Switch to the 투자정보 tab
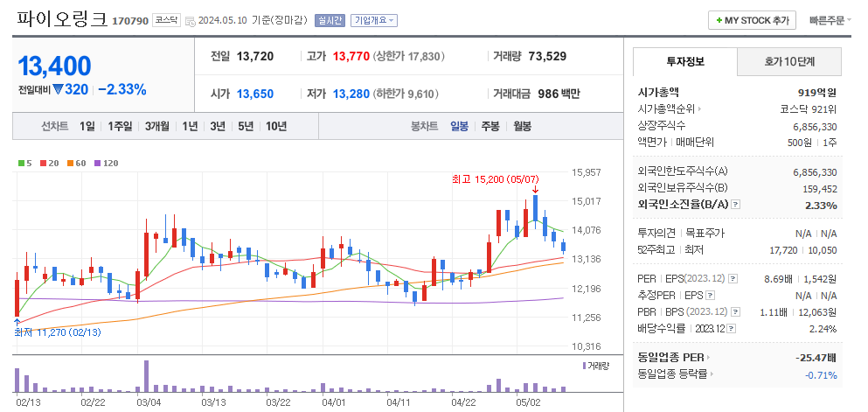This screenshot has height=412, width=868. click(685, 61)
